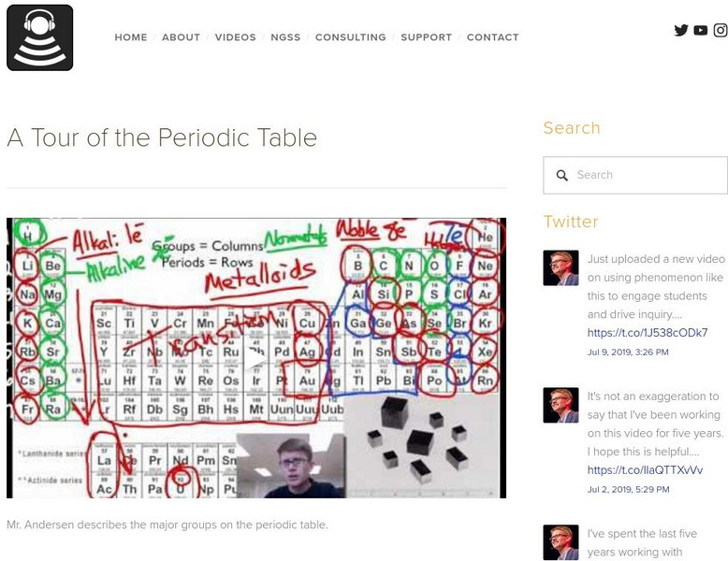Play the periodic table video
Viewport: 728px width, 561px height.
[256, 358]
